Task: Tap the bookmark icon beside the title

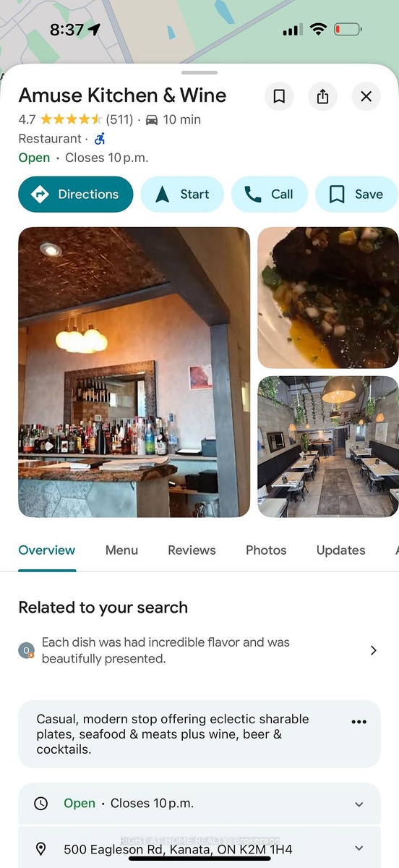Action: (279, 96)
